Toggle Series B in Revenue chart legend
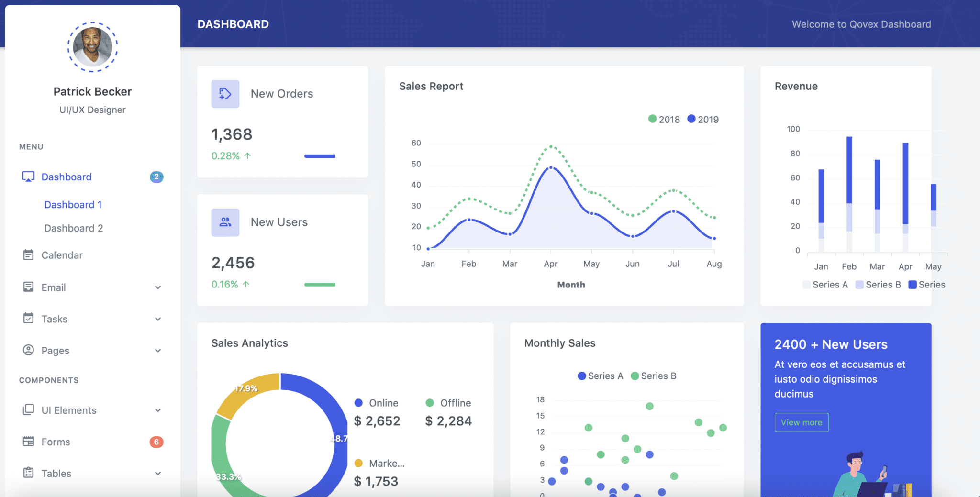Viewport: 980px width, 497px height. point(878,285)
